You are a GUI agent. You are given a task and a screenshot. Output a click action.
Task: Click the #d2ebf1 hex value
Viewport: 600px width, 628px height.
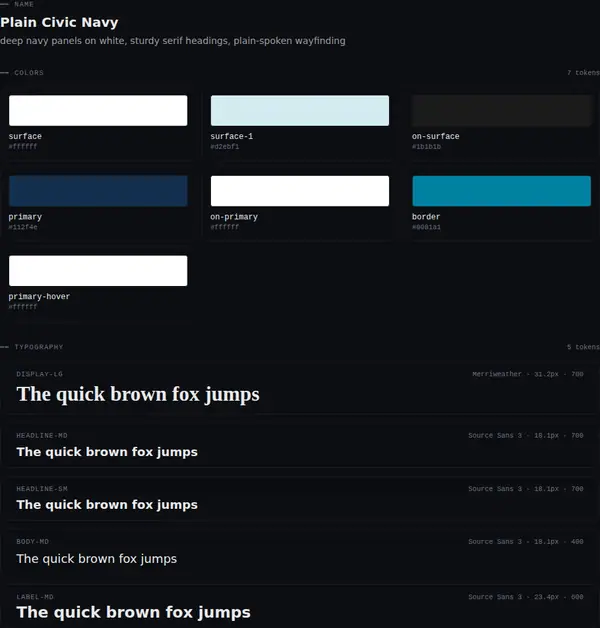tap(225, 147)
